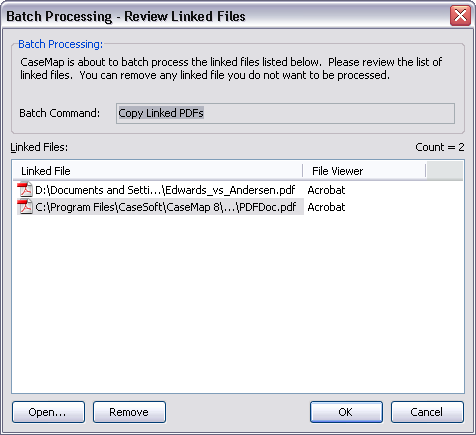Sort by the Linked File column header

(158, 171)
